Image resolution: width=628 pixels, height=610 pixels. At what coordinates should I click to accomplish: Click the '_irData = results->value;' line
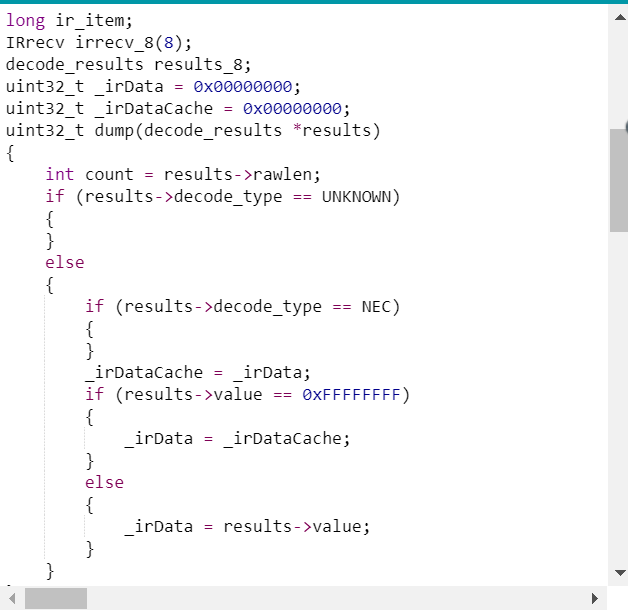tap(247, 527)
